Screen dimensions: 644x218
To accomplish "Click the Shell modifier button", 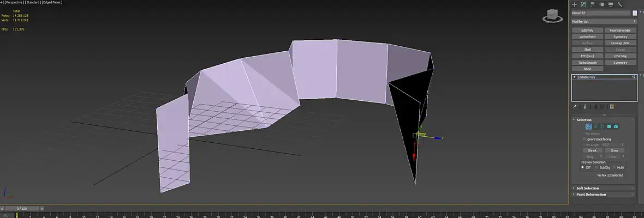I will (587, 50).
